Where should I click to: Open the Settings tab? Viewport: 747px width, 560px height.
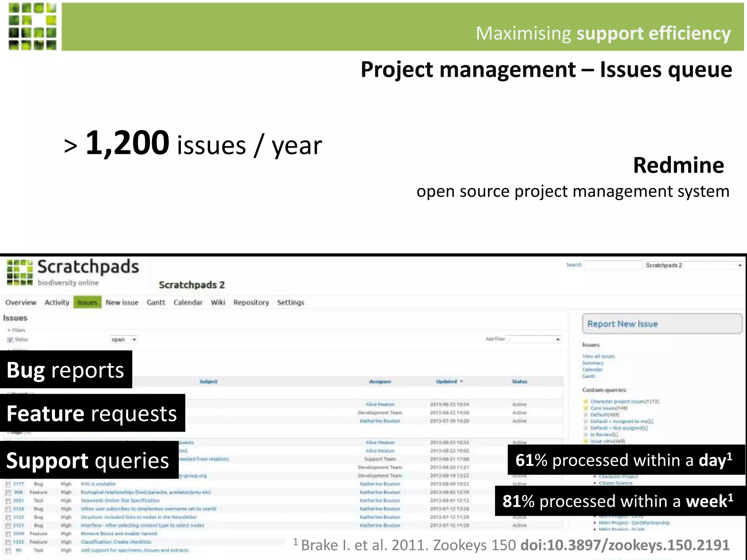[x=291, y=302]
